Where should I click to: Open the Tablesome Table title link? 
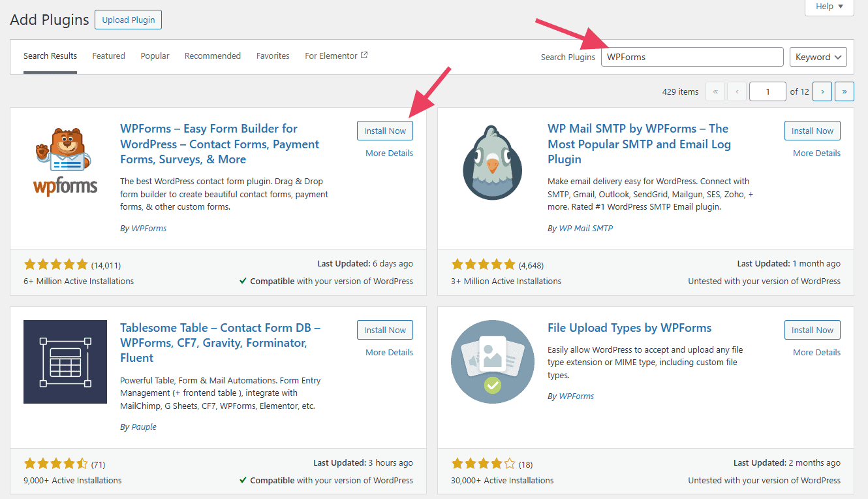coord(220,343)
